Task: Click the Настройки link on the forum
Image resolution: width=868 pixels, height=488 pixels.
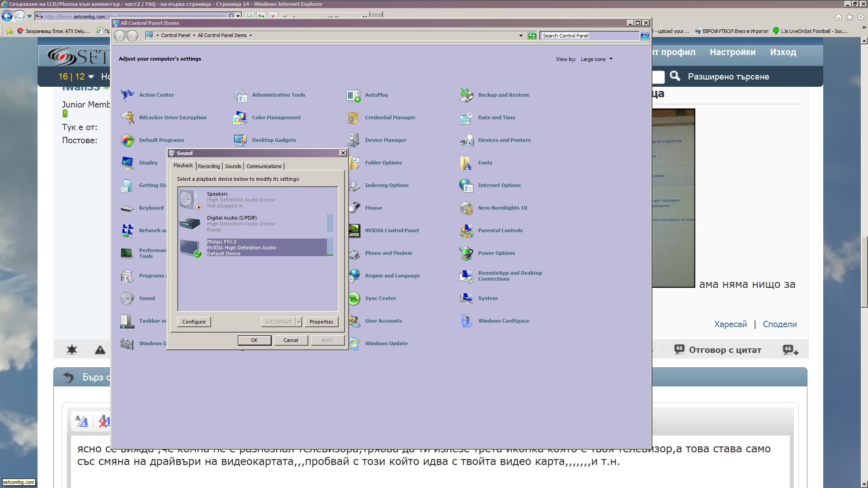Action: coord(732,52)
